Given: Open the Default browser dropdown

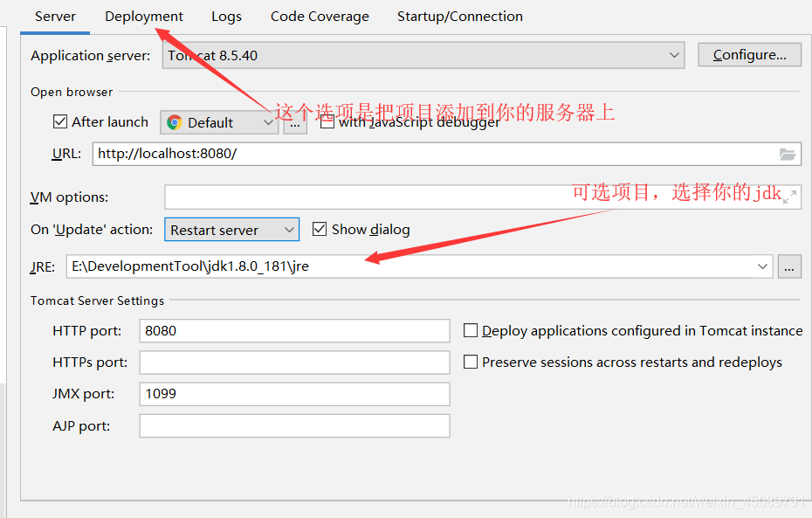Looking at the screenshot, I should [219, 122].
